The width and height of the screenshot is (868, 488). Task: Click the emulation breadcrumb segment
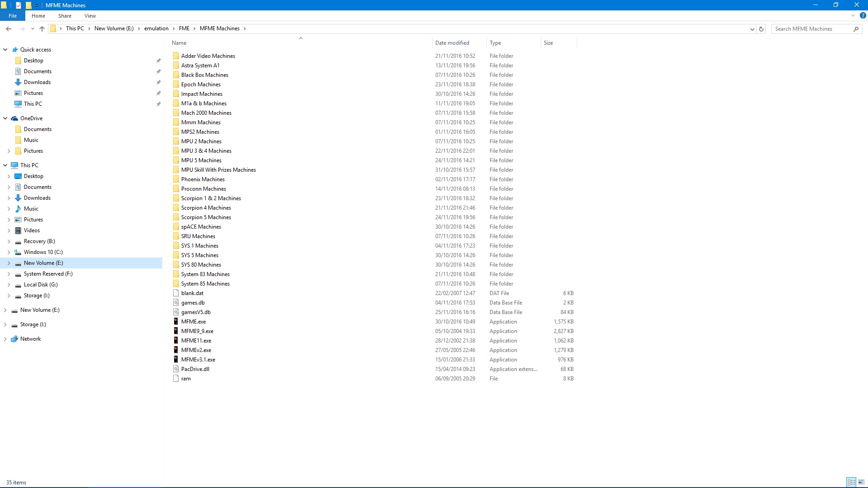156,28
